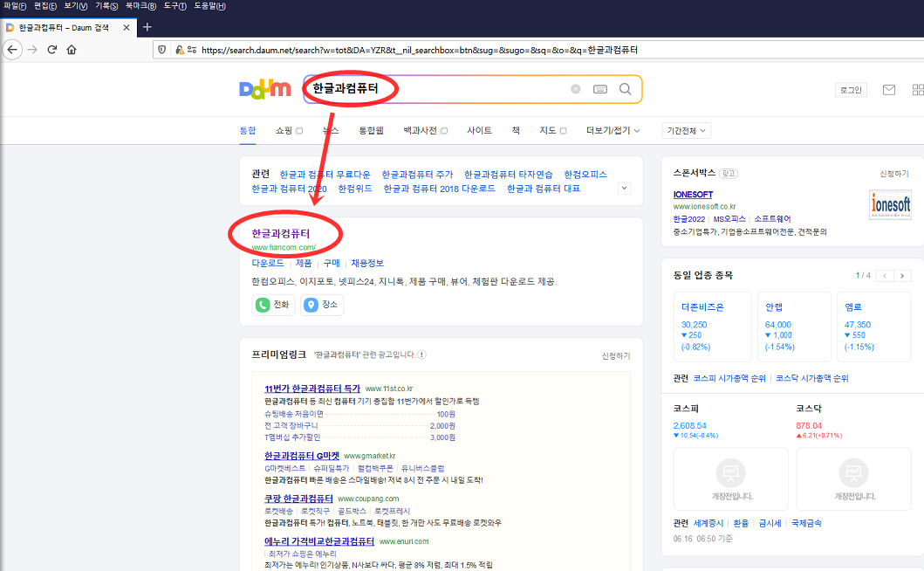Open the 11번가 한글과컴퓨터 특가 ad link

pos(312,389)
